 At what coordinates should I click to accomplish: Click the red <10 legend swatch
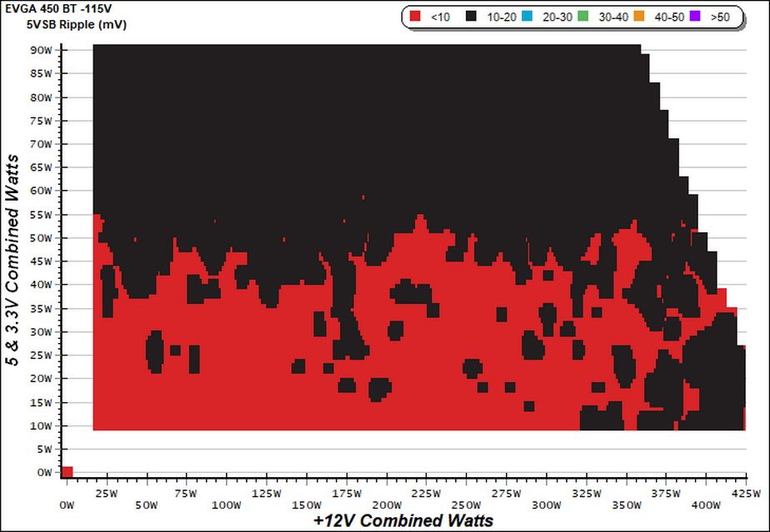[416, 16]
